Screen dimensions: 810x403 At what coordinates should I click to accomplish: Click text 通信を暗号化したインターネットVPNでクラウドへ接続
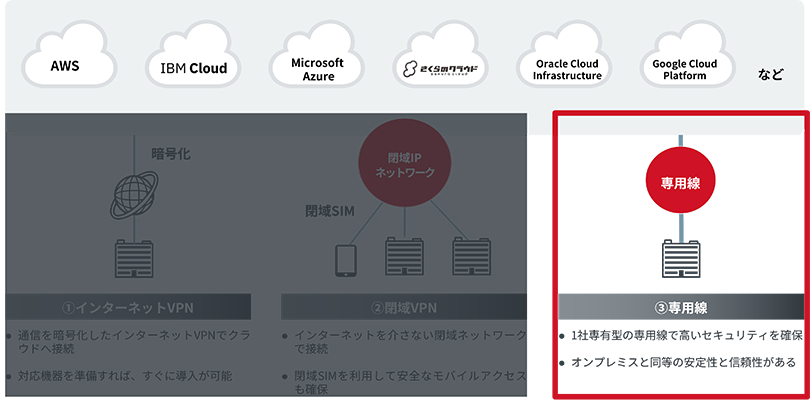[x=134, y=342]
